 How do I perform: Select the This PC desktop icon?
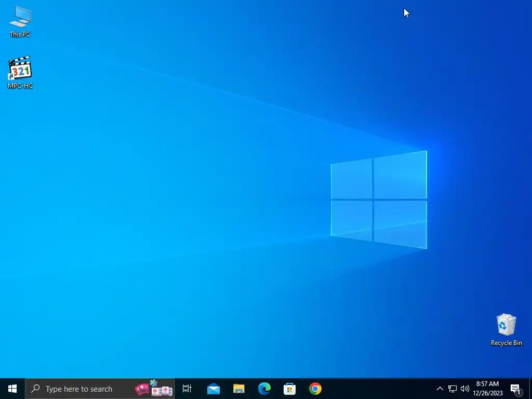click(20, 21)
